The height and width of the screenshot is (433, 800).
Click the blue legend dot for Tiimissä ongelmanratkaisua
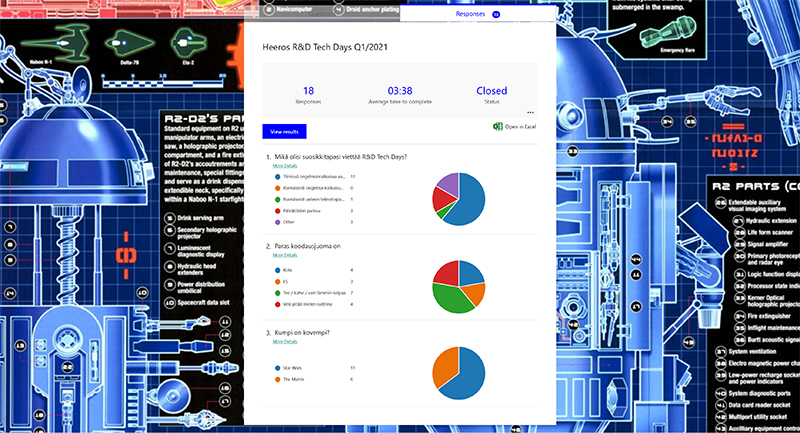[x=278, y=177]
